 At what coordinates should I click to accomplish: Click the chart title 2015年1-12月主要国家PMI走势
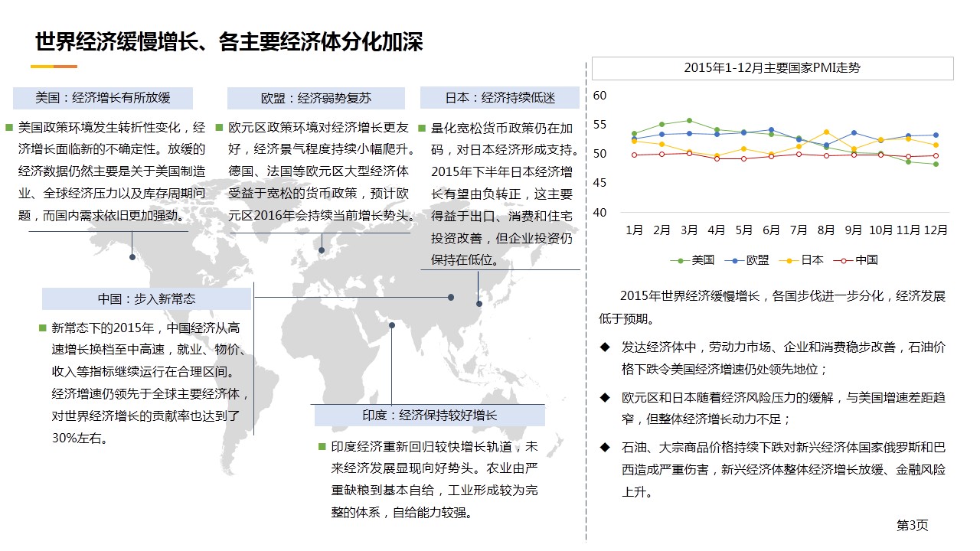773,68
